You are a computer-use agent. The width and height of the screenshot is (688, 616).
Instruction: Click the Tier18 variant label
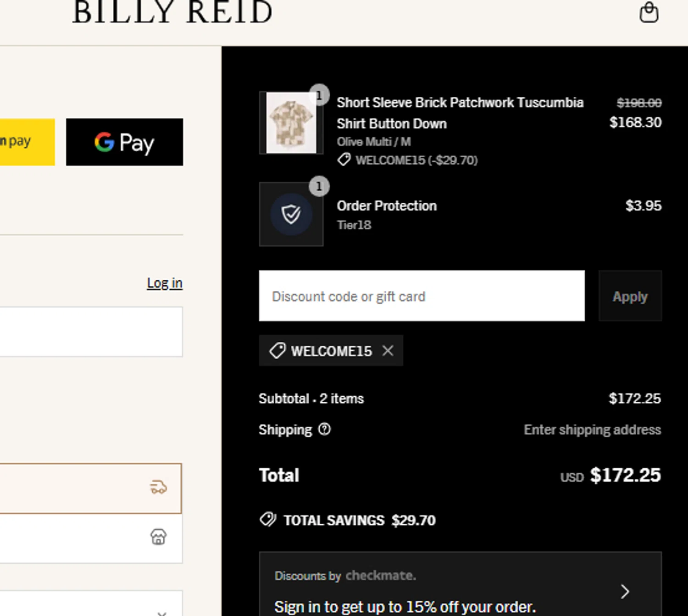click(x=354, y=225)
